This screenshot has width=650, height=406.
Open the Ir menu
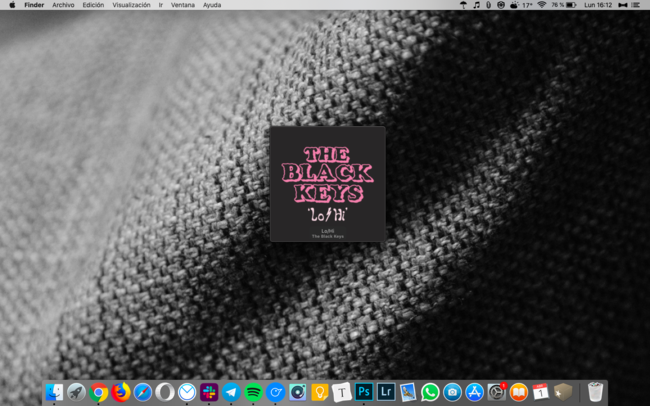160,5
